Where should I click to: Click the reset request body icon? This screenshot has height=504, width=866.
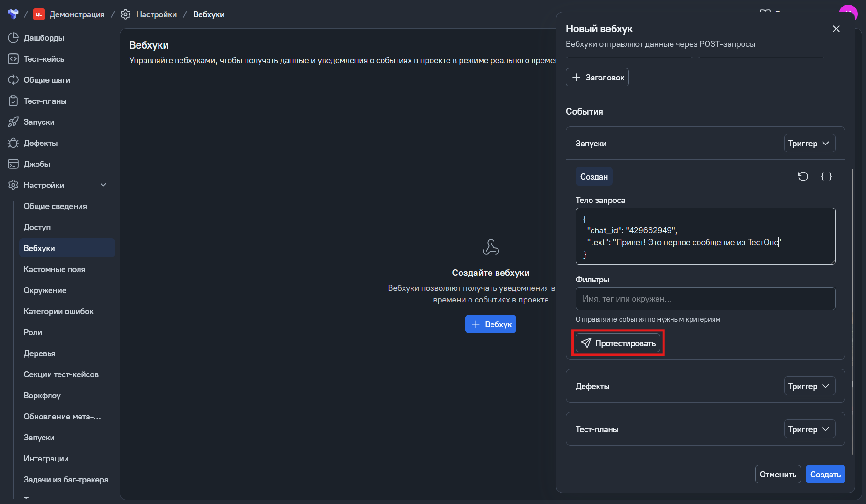pyautogui.click(x=802, y=176)
